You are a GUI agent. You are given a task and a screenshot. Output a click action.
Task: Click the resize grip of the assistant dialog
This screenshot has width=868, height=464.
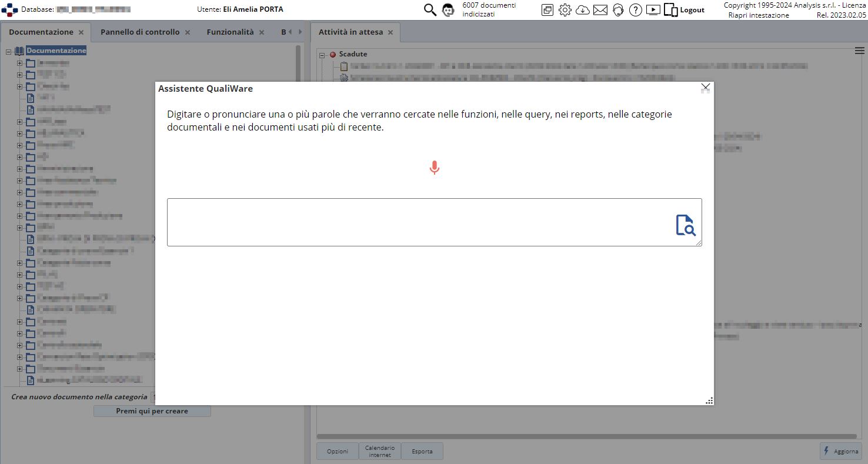709,400
